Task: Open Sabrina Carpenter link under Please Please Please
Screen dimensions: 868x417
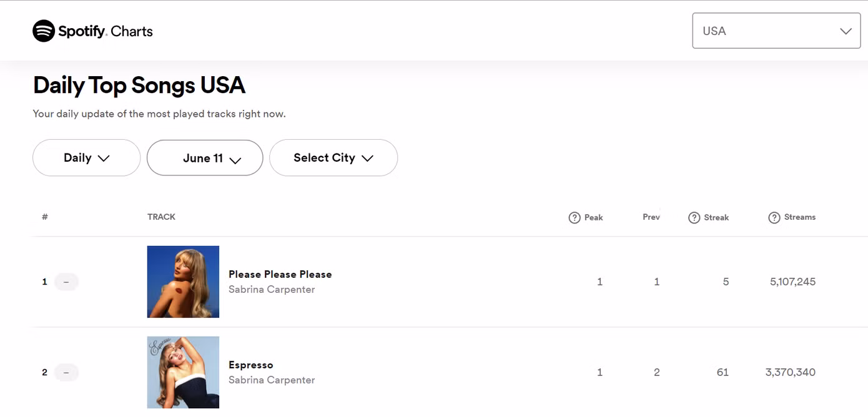Action: (x=271, y=290)
